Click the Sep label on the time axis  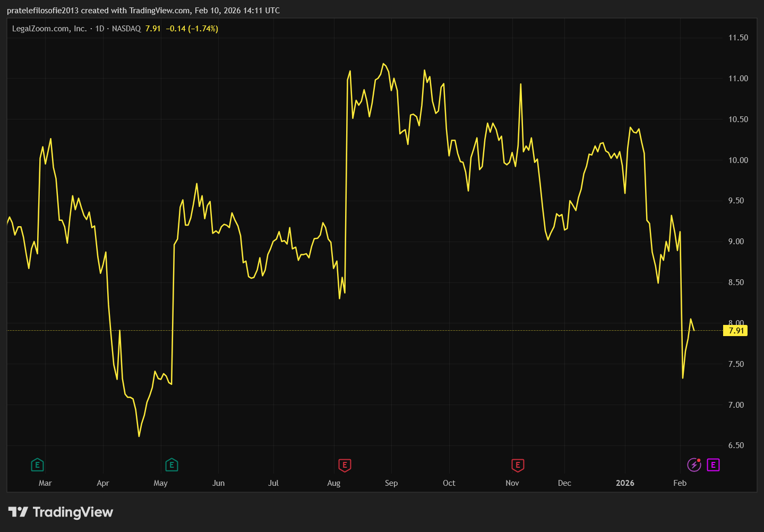pos(391,483)
